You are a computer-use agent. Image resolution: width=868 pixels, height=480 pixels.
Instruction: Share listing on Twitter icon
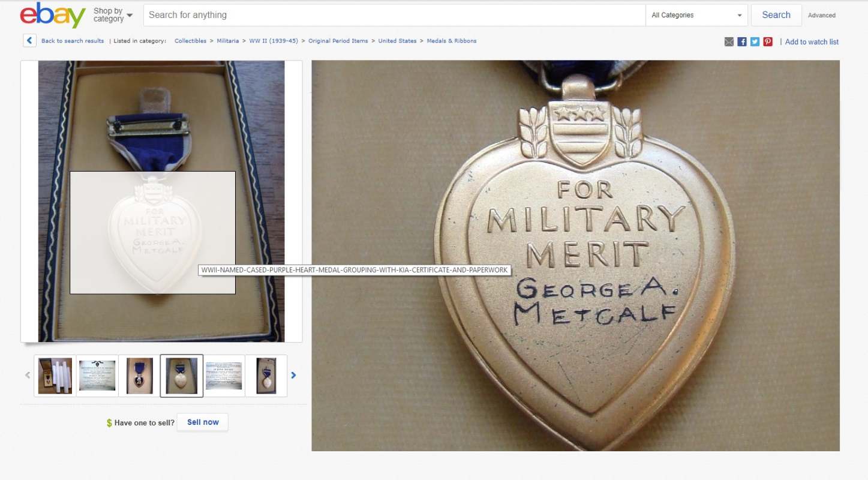tap(755, 42)
